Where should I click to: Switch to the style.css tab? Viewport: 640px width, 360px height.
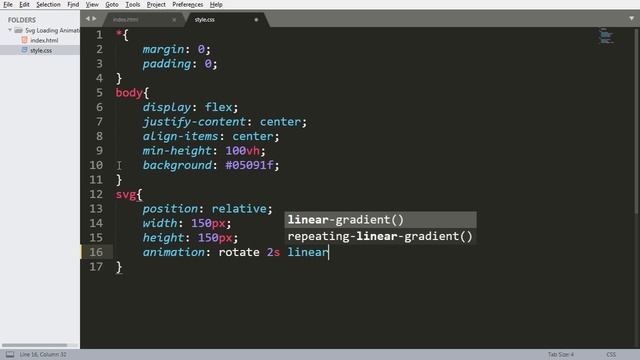[x=227, y=20]
